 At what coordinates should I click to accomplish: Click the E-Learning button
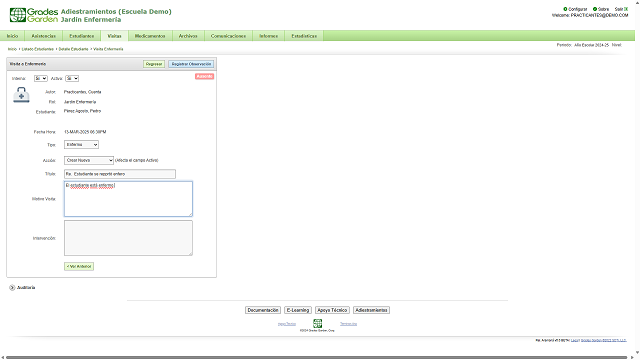[298, 310]
